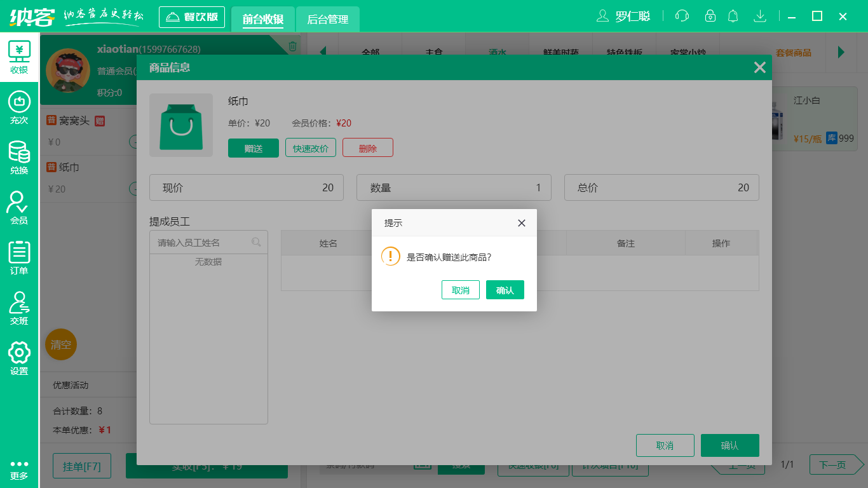
Task: Open the headset customer support icon
Action: 682,15
